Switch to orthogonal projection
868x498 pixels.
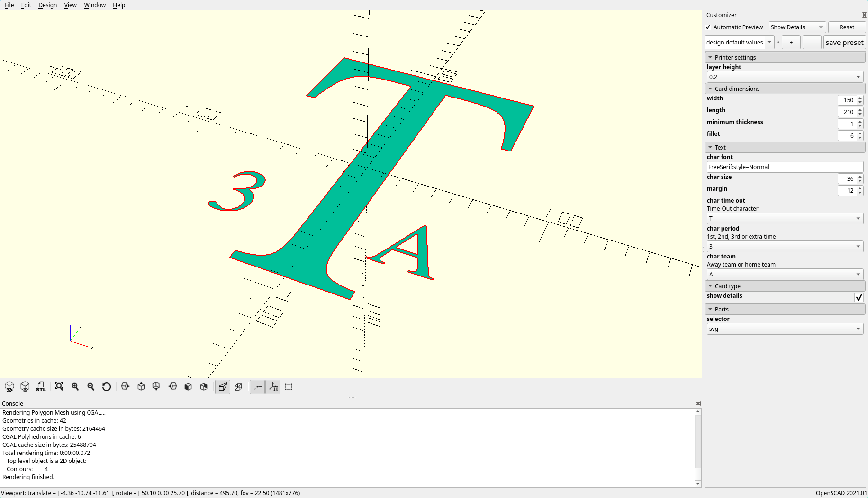239,387
